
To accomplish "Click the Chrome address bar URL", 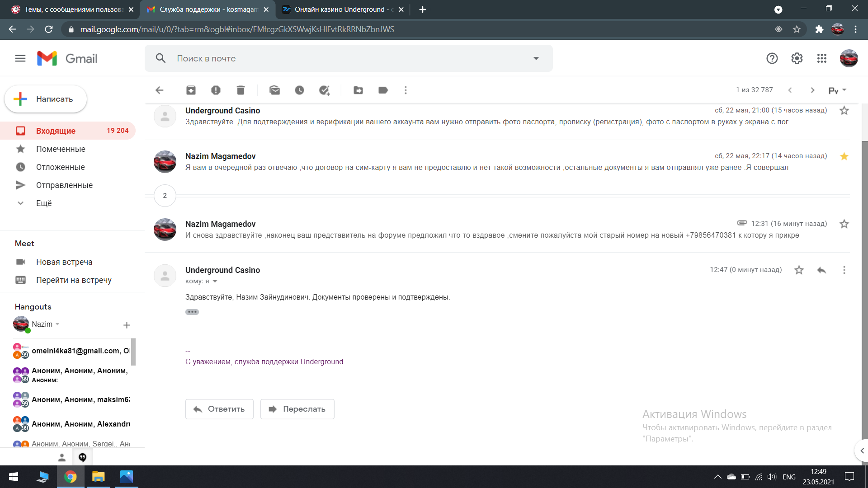I will [237, 29].
